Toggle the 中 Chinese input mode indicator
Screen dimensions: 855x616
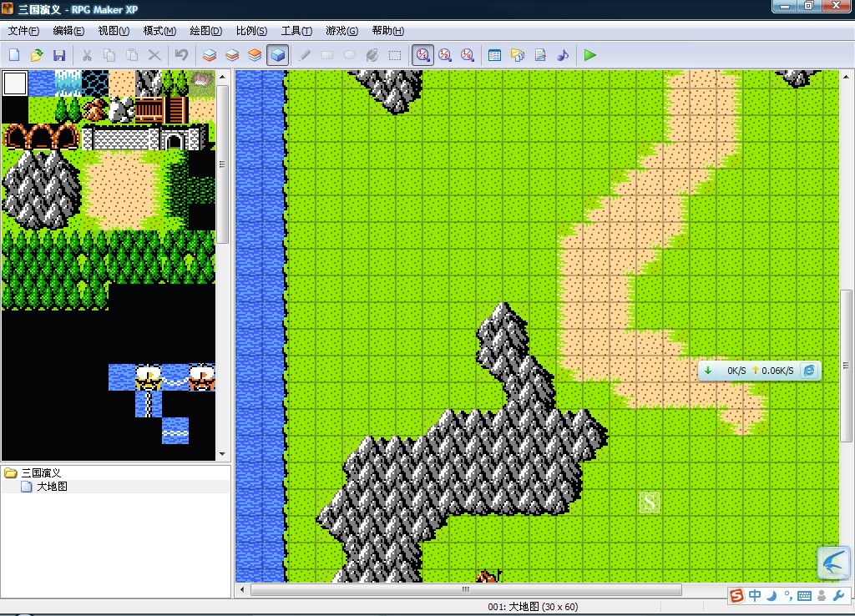pyautogui.click(x=755, y=595)
